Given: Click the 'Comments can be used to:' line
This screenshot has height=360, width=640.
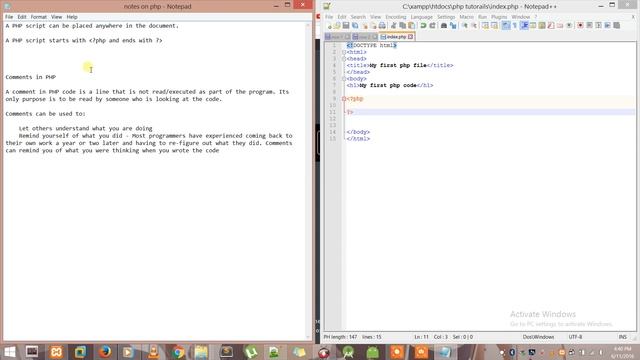Looking at the screenshot, I should click(45, 113).
